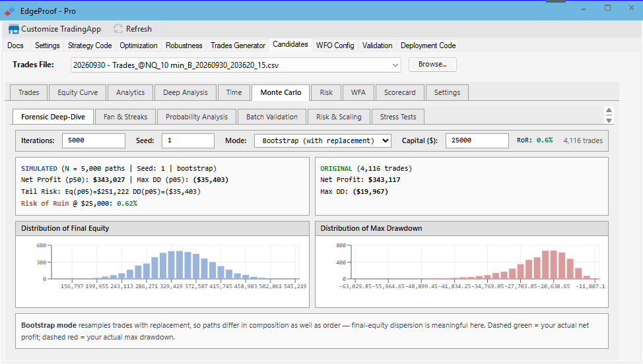Click the Customize TradingApp label

(x=61, y=29)
